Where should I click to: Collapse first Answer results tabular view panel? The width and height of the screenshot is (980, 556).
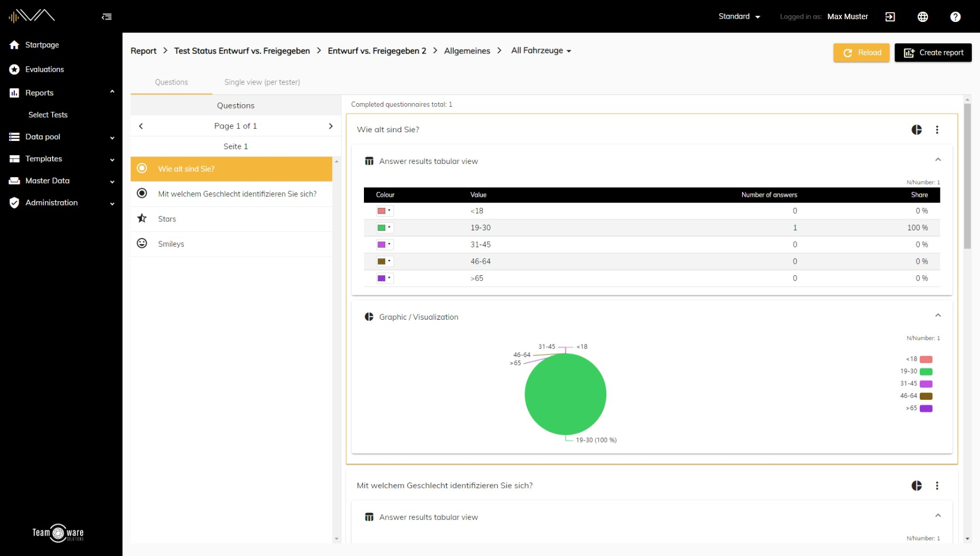(938, 160)
